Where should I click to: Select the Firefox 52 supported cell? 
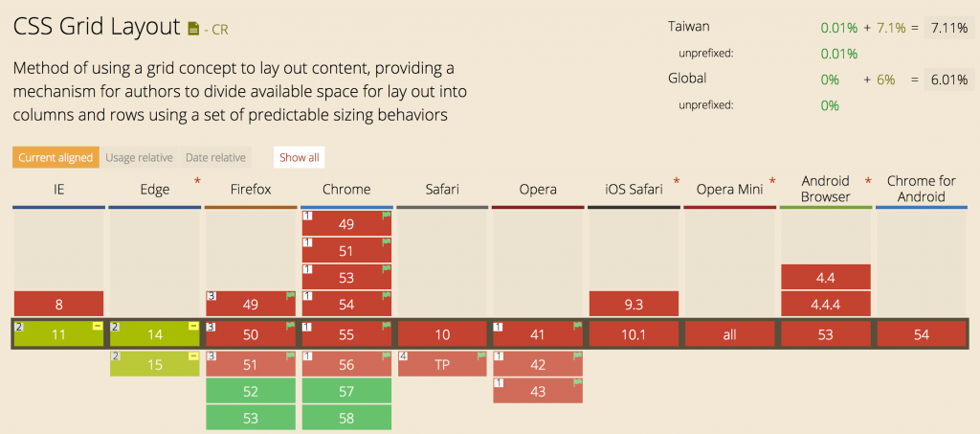[x=251, y=392]
